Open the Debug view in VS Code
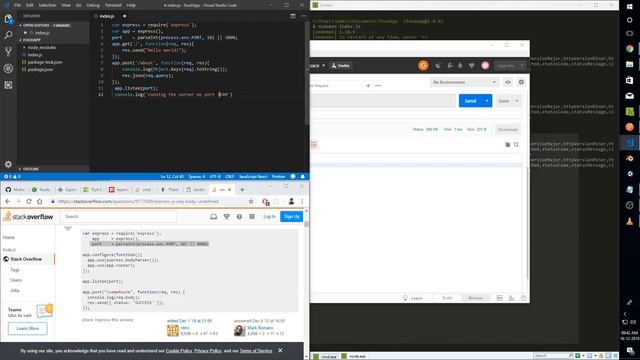This screenshot has height=360, width=640. (8, 68)
